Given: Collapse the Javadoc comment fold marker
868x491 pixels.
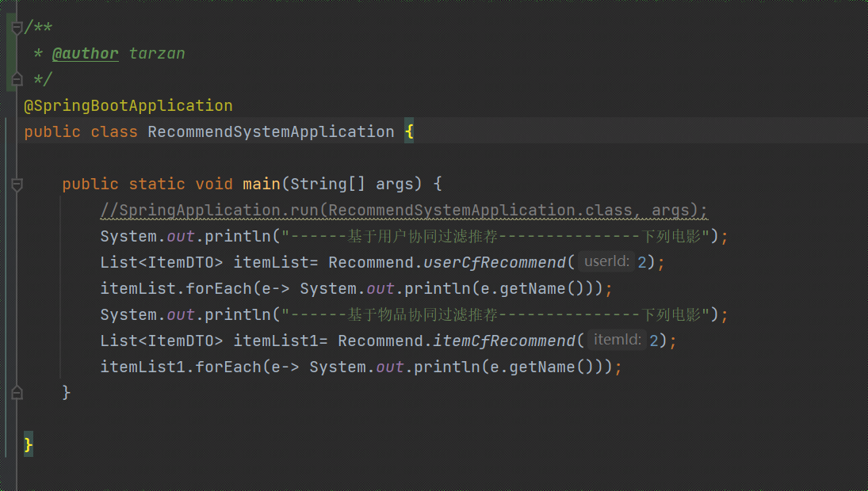Looking at the screenshot, I should (16, 29).
